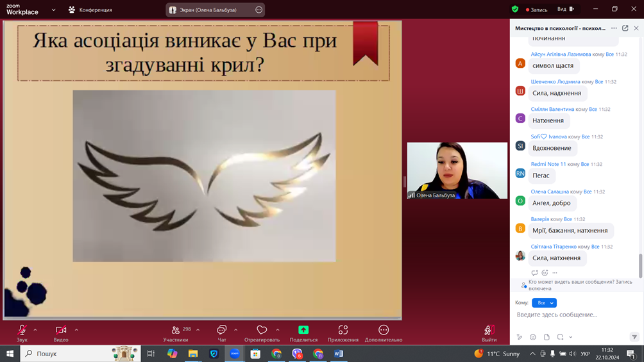Click Выйти to leave the meeting

click(489, 333)
